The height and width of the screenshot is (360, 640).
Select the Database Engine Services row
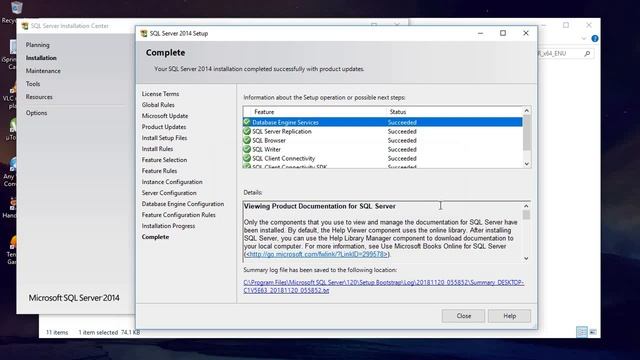click(x=382, y=122)
